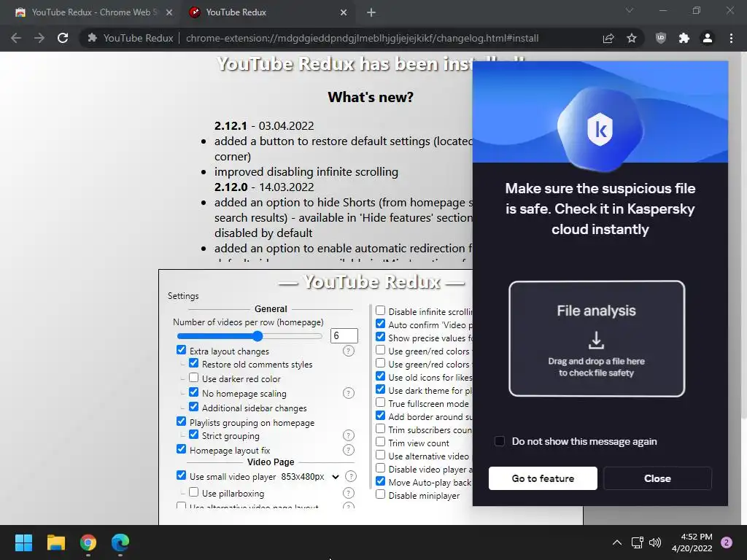Open Google Chrome from the taskbar
Screen dimensions: 747x560
[x=88, y=542]
